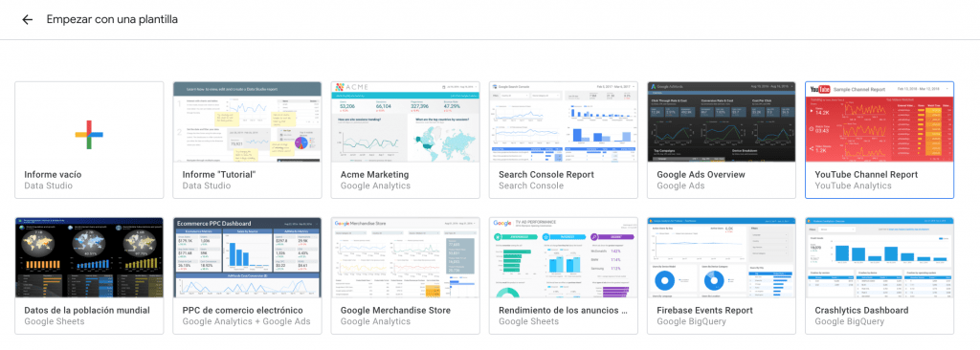980x350 pixels.
Task: Click the "Informe vacío" title
Action: (x=54, y=174)
